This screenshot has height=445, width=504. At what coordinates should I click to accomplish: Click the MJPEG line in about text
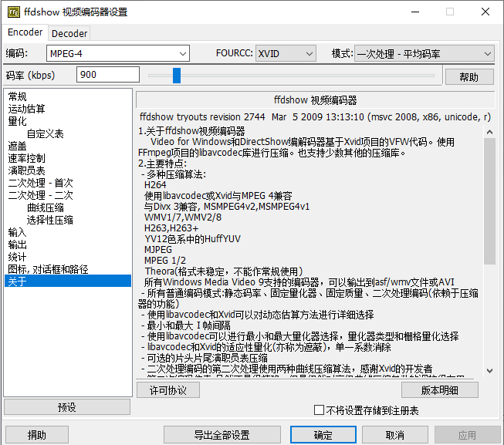click(x=158, y=250)
